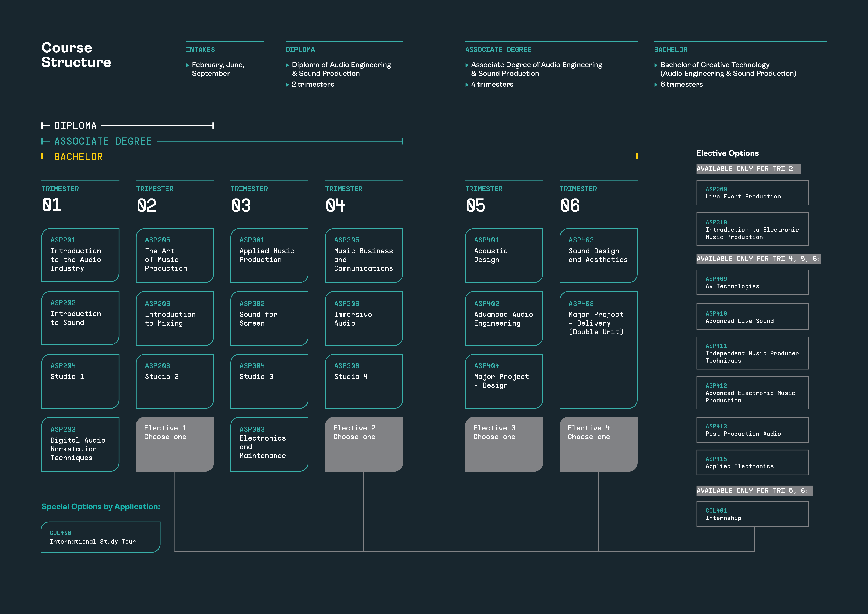
Task: Select the Elective Options heading
Action: pyautogui.click(x=727, y=153)
